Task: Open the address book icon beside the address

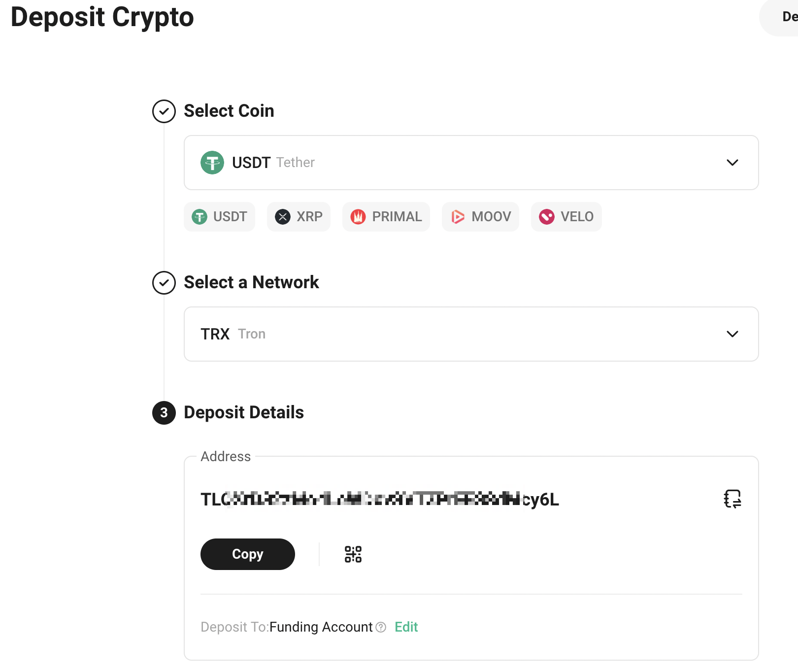Action: click(x=732, y=499)
